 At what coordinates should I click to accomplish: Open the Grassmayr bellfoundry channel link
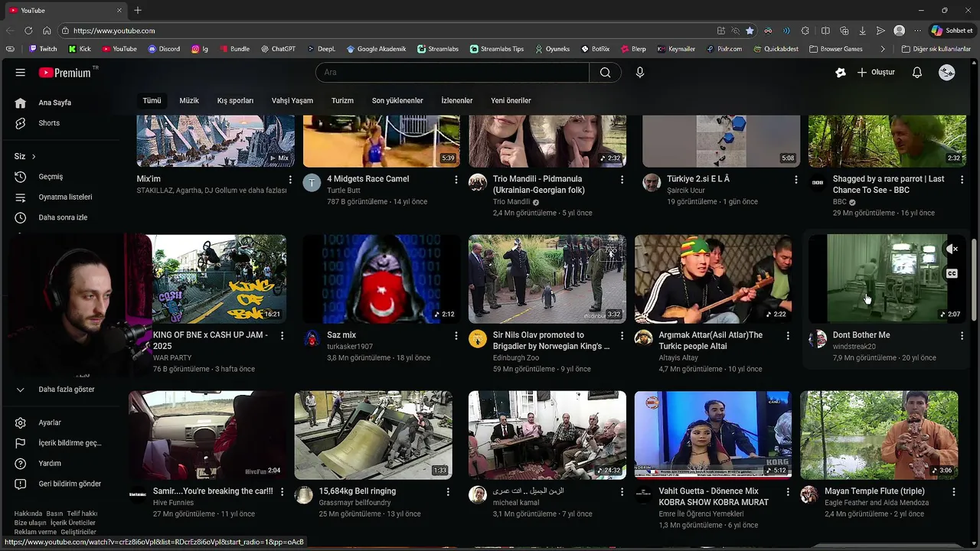click(x=354, y=503)
